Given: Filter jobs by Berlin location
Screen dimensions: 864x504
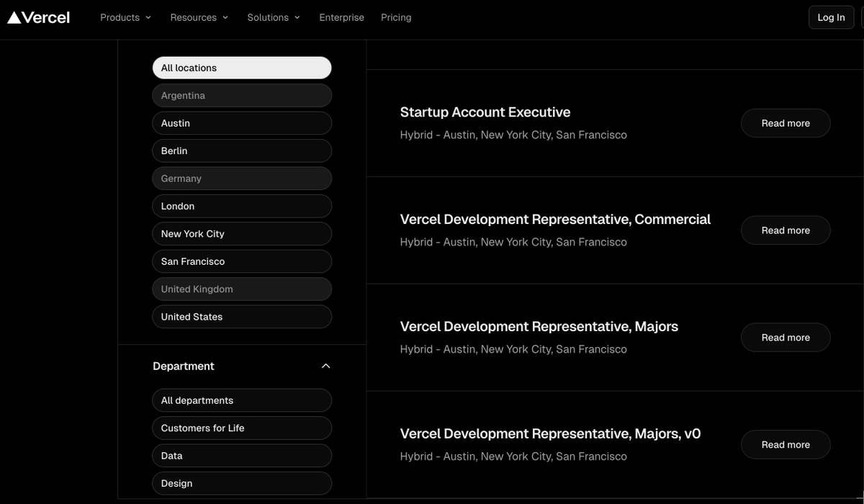Looking at the screenshot, I should click(242, 150).
